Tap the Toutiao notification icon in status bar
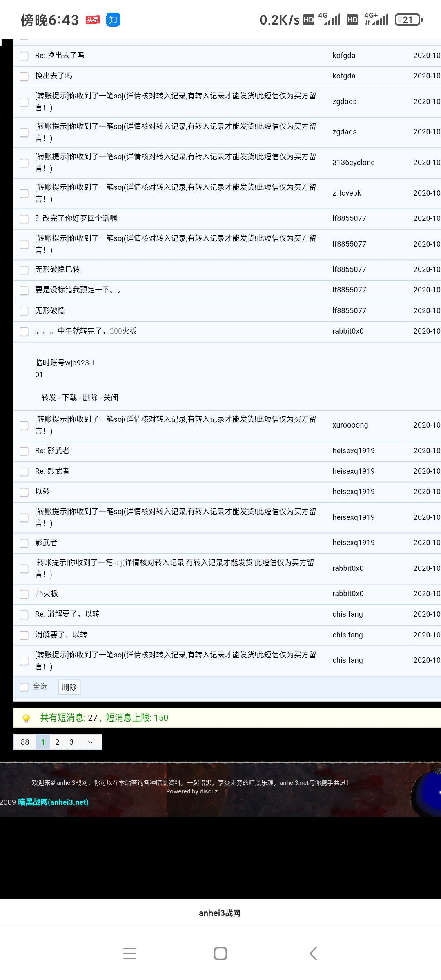441x980 pixels. 93,20
